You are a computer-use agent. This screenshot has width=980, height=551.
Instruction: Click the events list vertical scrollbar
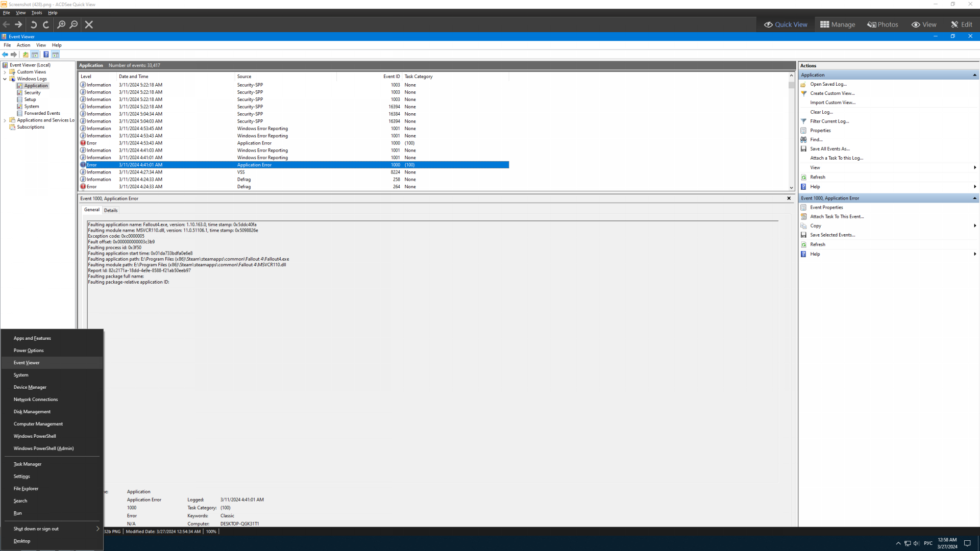(791, 133)
